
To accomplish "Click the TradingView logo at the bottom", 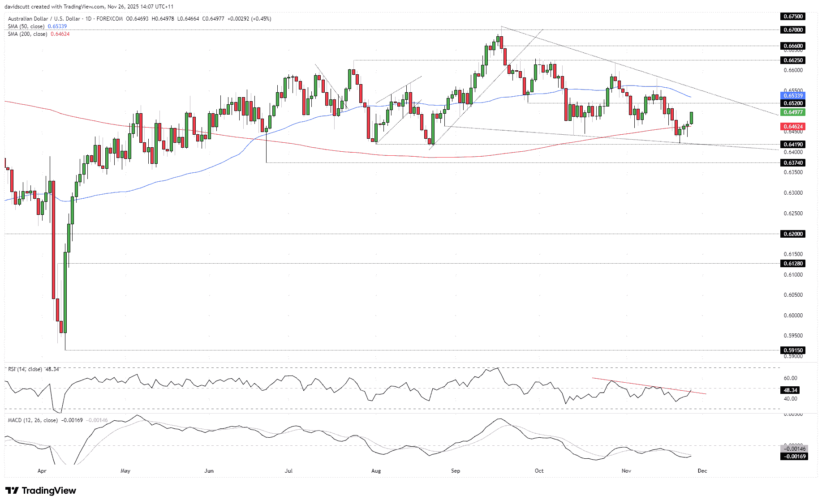I will pyautogui.click(x=41, y=491).
